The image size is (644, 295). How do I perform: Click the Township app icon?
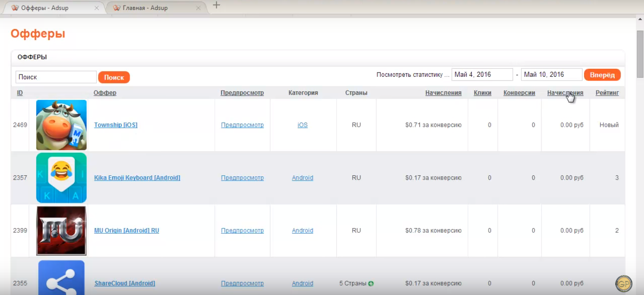[61, 125]
